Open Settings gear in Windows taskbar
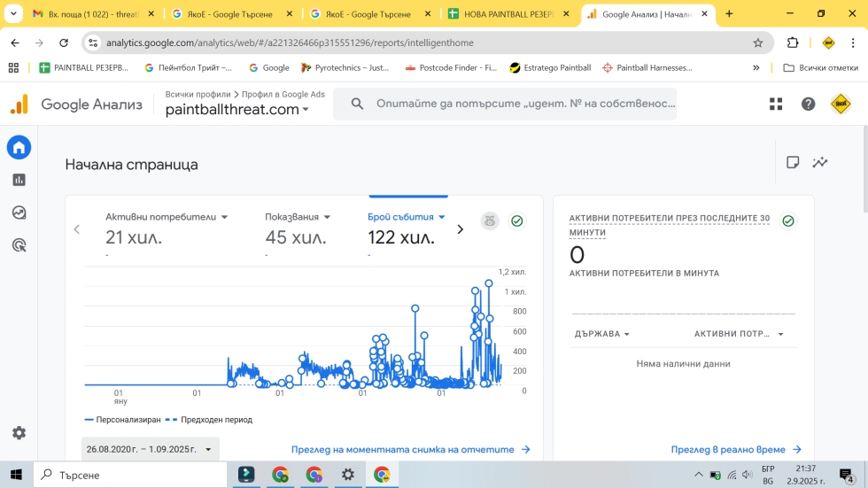This screenshot has height=488, width=868. [x=347, y=474]
